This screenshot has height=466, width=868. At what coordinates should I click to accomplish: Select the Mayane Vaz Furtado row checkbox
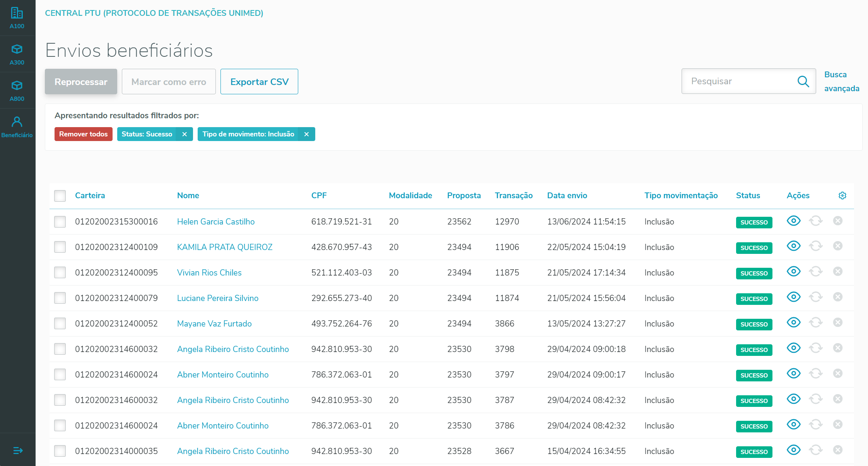click(60, 323)
